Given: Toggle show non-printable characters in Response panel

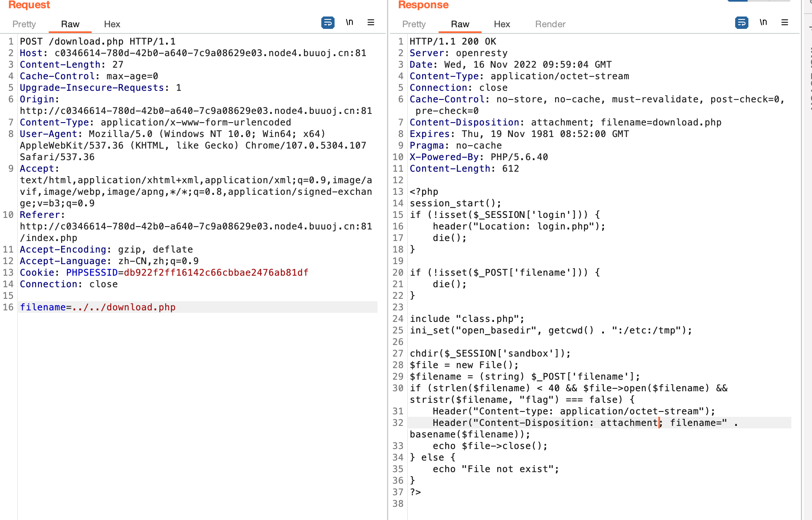Looking at the screenshot, I should pos(763,22).
